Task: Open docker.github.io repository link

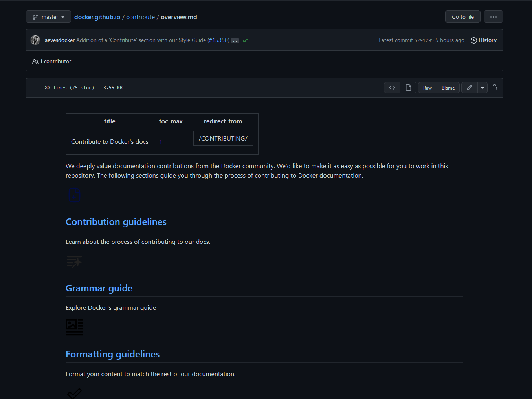Action: coord(97,17)
